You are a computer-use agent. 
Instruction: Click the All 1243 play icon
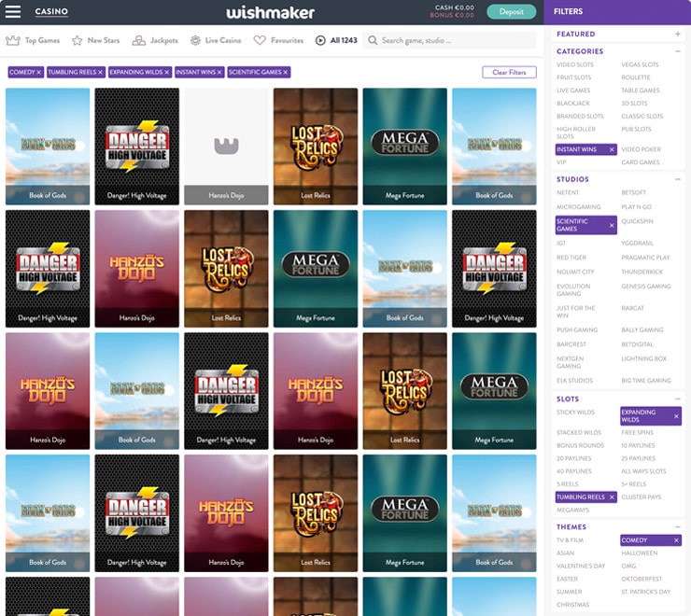point(320,41)
